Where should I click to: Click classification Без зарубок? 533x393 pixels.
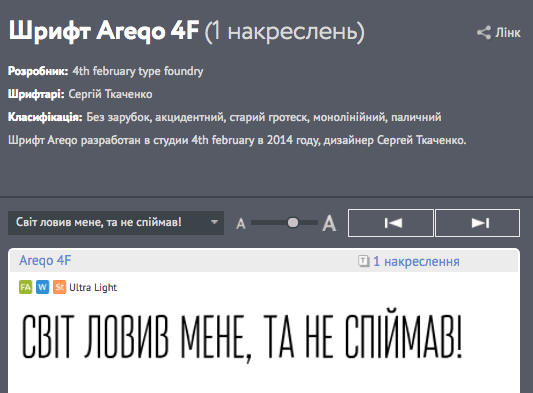(x=119, y=117)
